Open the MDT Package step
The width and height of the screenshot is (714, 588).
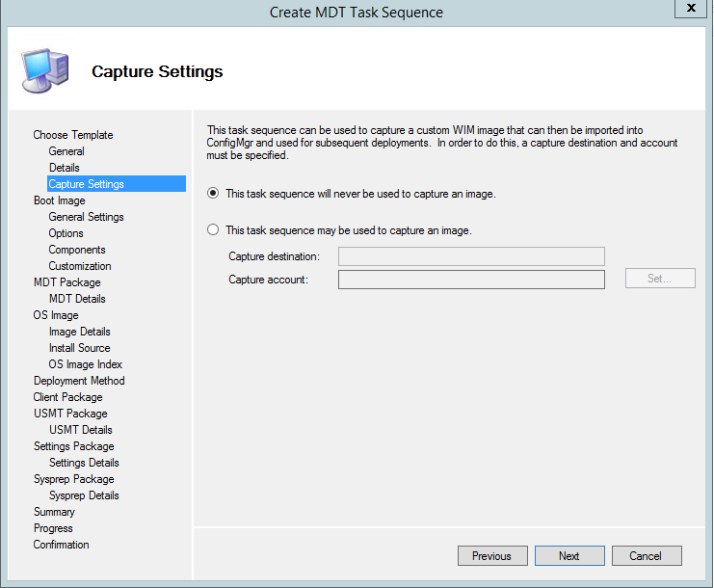tap(66, 282)
